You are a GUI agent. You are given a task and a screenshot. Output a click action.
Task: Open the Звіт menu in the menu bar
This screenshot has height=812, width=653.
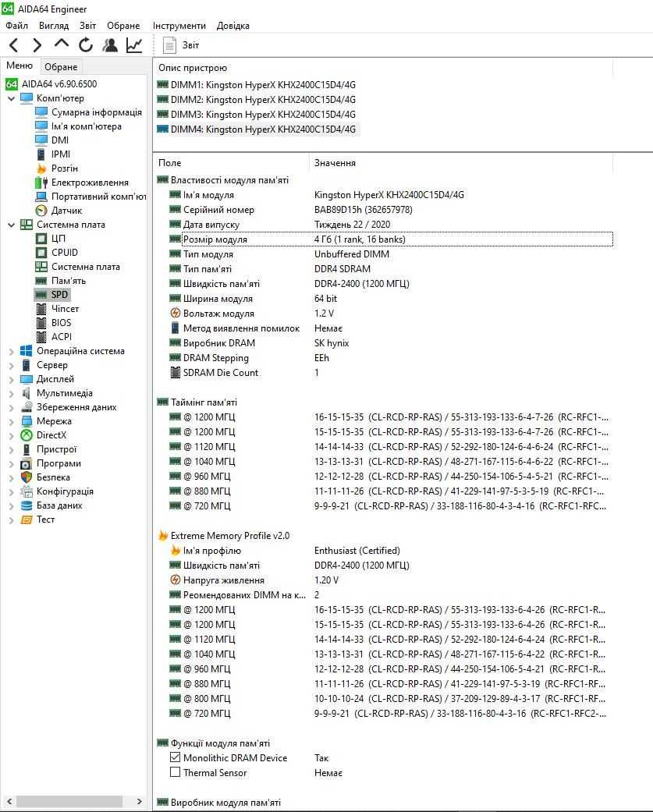[x=87, y=26]
